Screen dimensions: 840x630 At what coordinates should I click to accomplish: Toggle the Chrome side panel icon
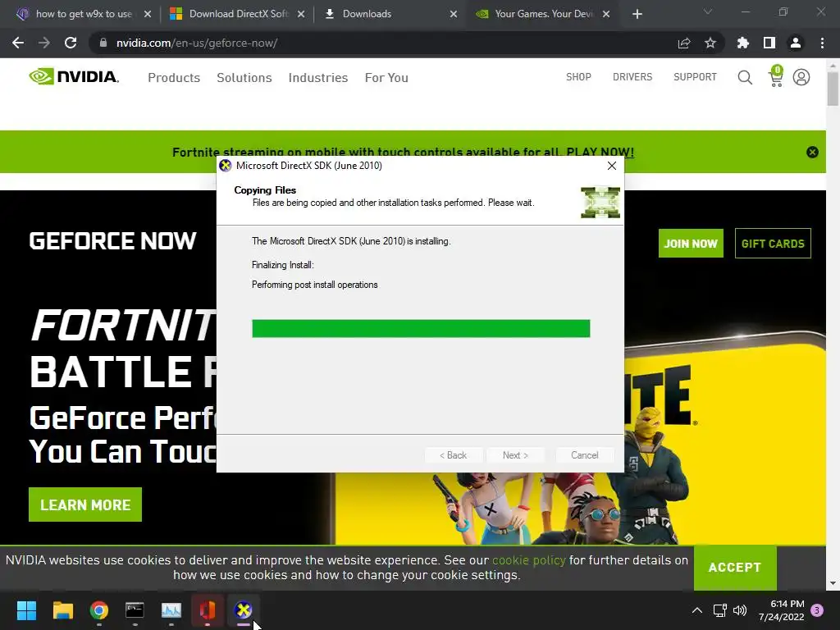coord(769,43)
